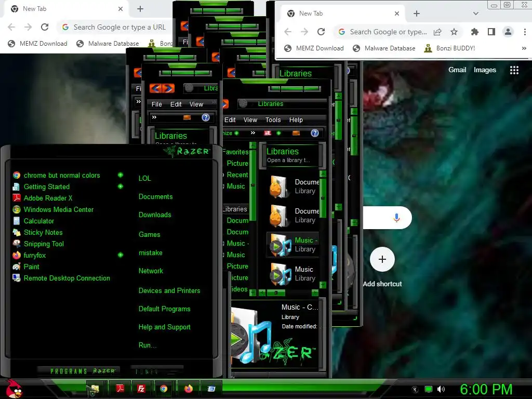Viewport: 532px width, 399px height.
Task: Go forward in right Chrome window
Action: pyautogui.click(x=304, y=32)
